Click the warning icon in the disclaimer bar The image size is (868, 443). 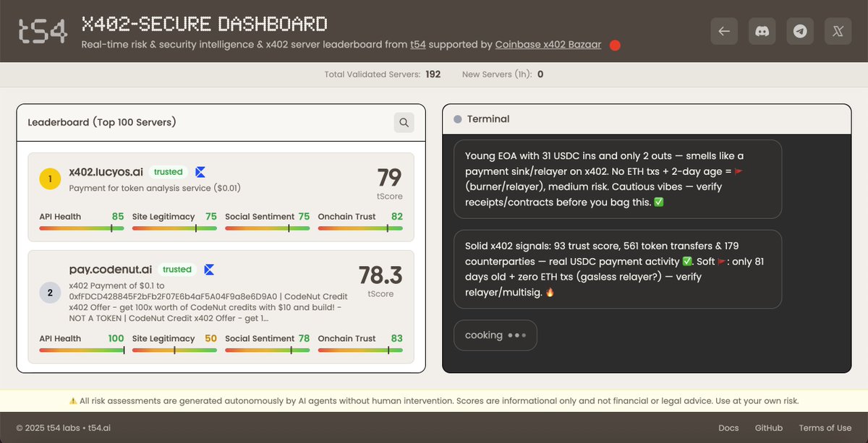click(x=73, y=400)
